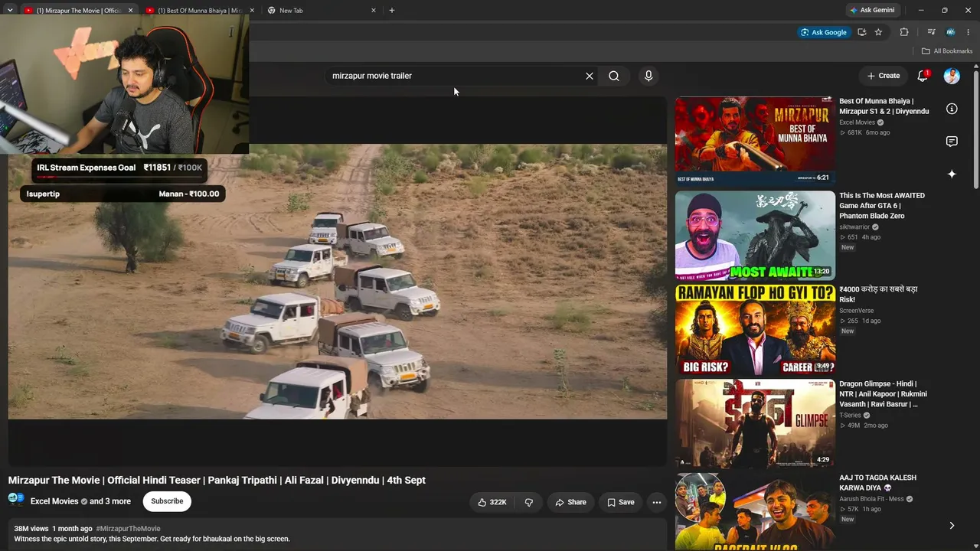Like the video showing 322K likes
Viewport: 980px width, 551px height.
coord(492,502)
